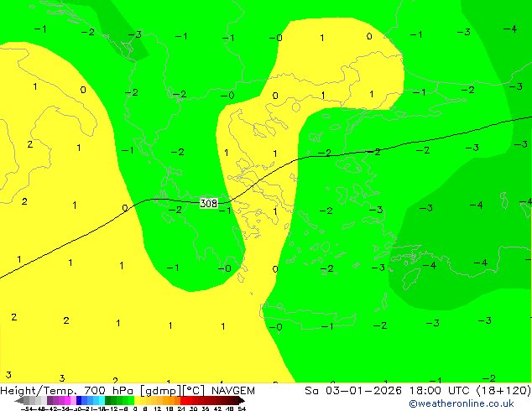The height and width of the screenshot is (411, 532).
Task: Pick the bright yellow swatch in the legend
Action: tap(137, 401)
